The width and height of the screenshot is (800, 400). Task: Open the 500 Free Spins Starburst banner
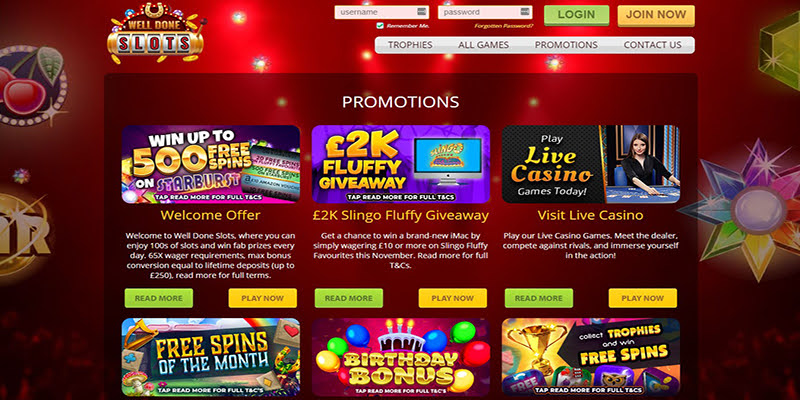[211, 164]
